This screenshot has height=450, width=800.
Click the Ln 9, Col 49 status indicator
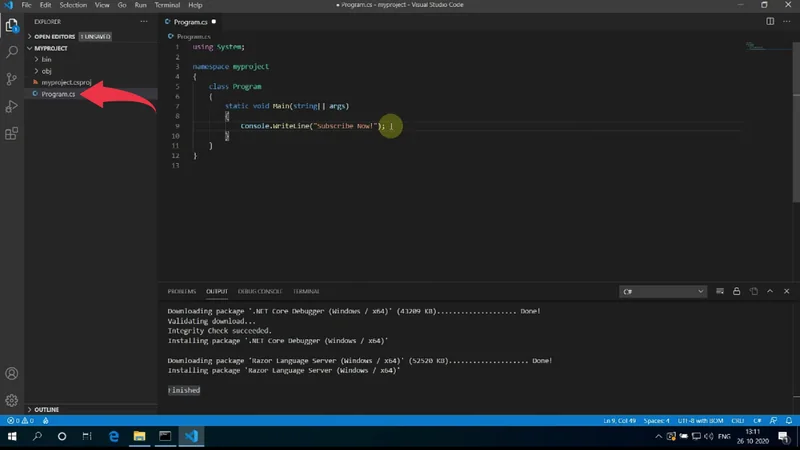[622, 421]
